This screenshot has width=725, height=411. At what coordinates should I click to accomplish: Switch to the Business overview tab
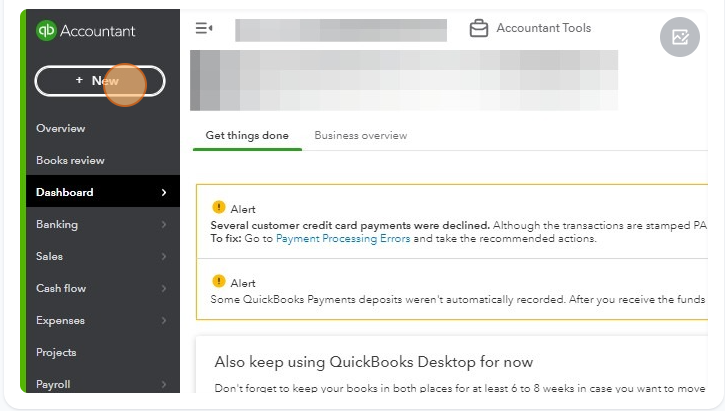point(360,136)
